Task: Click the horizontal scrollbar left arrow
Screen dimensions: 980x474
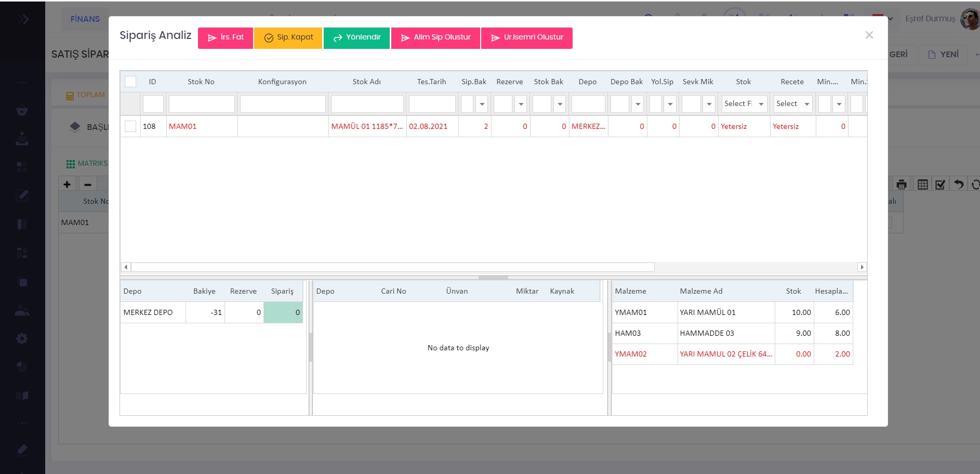Action: pyautogui.click(x=126, y=267)
